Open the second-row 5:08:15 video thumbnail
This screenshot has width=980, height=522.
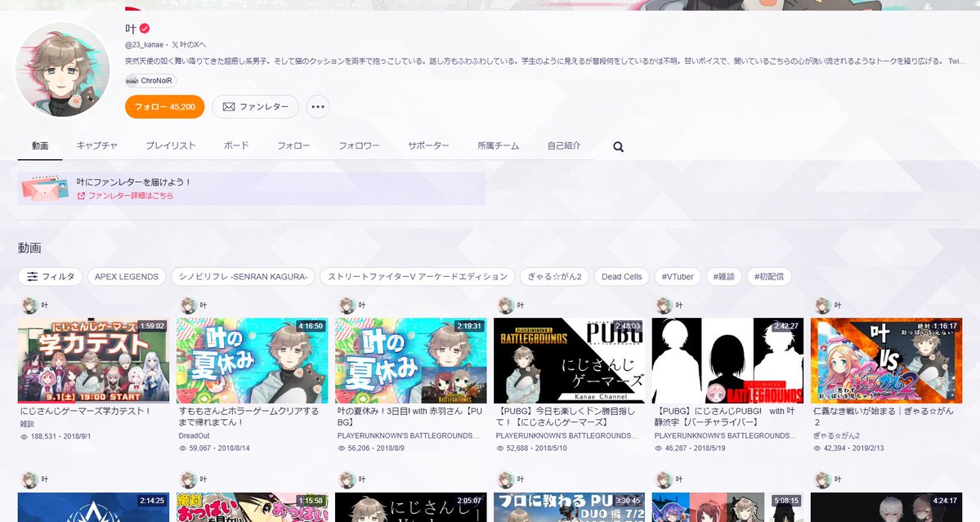727,507
